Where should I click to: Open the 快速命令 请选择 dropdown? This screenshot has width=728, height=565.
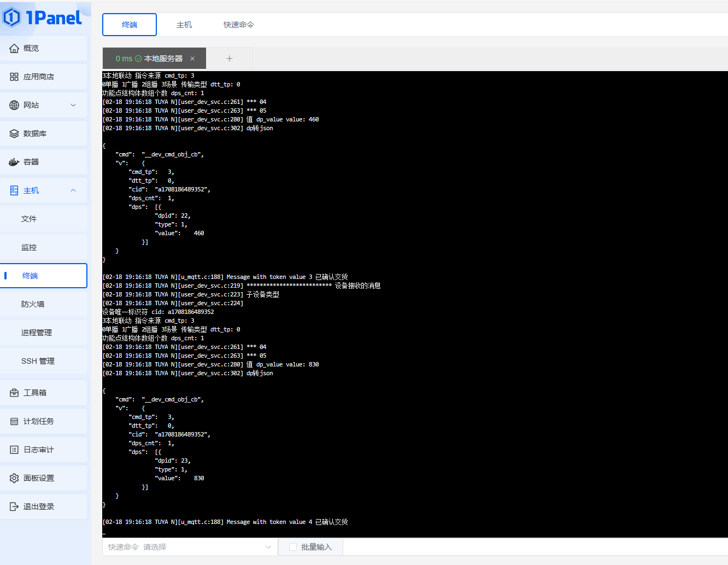tap(190, 547)
